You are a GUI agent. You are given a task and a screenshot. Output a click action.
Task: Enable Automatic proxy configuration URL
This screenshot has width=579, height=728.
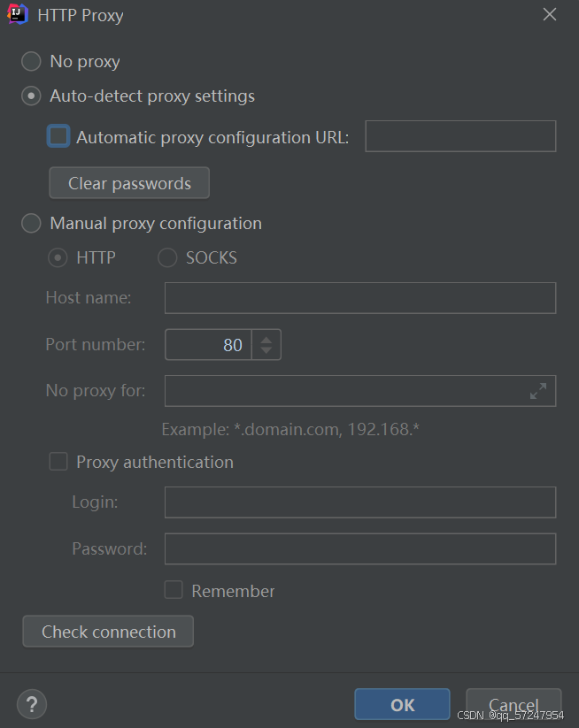tap(58, 136)
